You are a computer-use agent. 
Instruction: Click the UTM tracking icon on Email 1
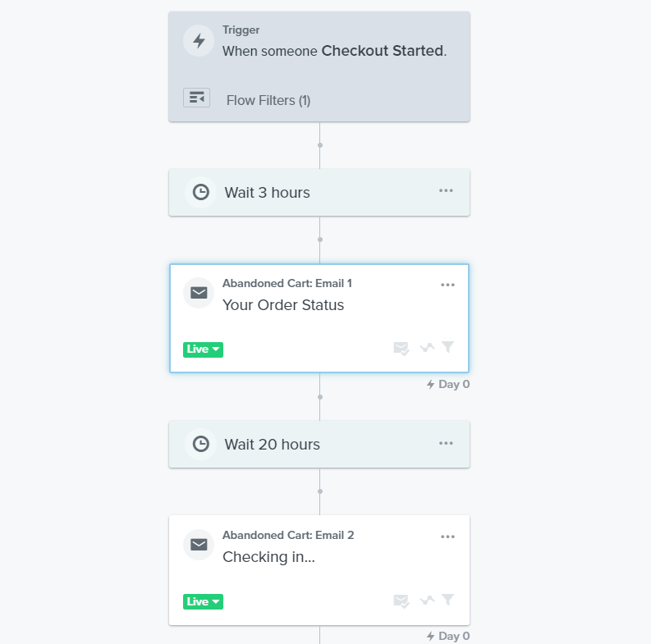427,347
